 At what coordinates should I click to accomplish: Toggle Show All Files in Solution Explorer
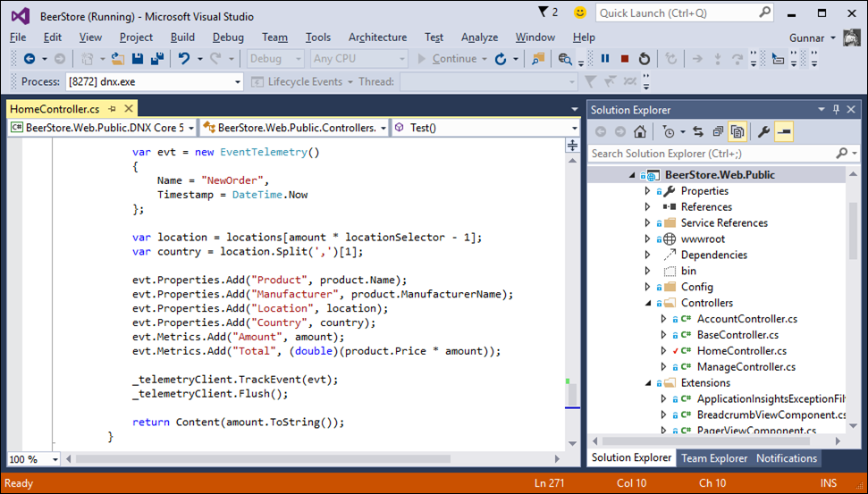click(737, 131)
